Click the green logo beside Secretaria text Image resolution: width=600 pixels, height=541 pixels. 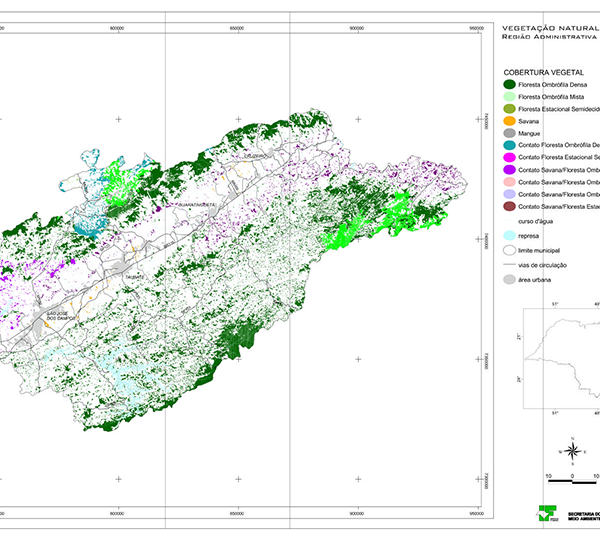click(x=548, y=513)
